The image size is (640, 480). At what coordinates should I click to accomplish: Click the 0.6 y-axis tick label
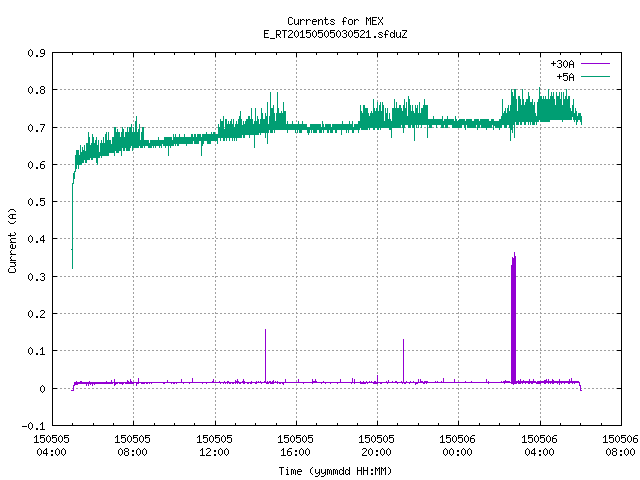click(x=36, y=165)
